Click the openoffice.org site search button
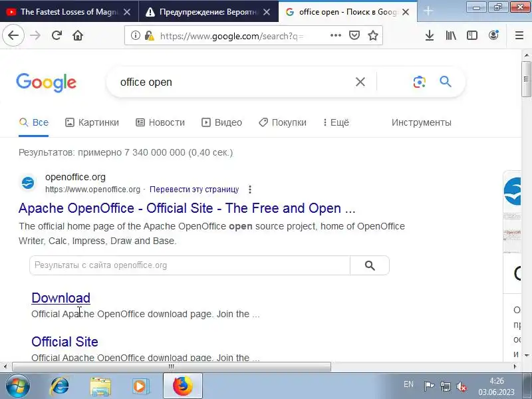Viewport: 532px width, 399px height. (370, 265)
